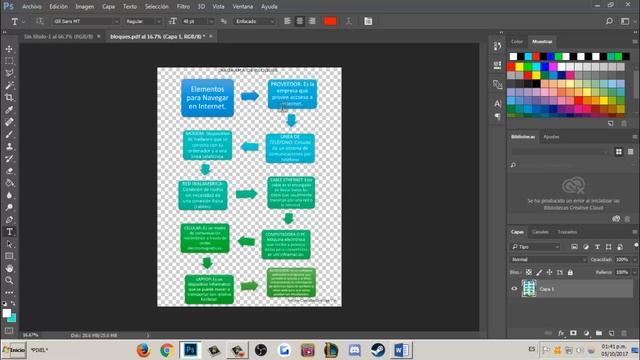640x360 pixels.
Task: Toggle left align text
Action: click(x=287, y=21)
